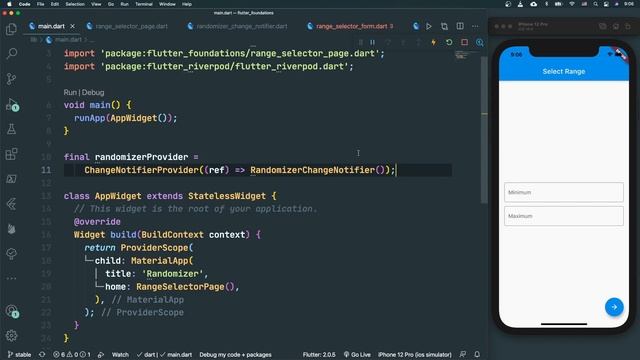Click Go Live in status bar
This screenshot has height=360, width=640.
pyautogui.click(x=357, y=355)
